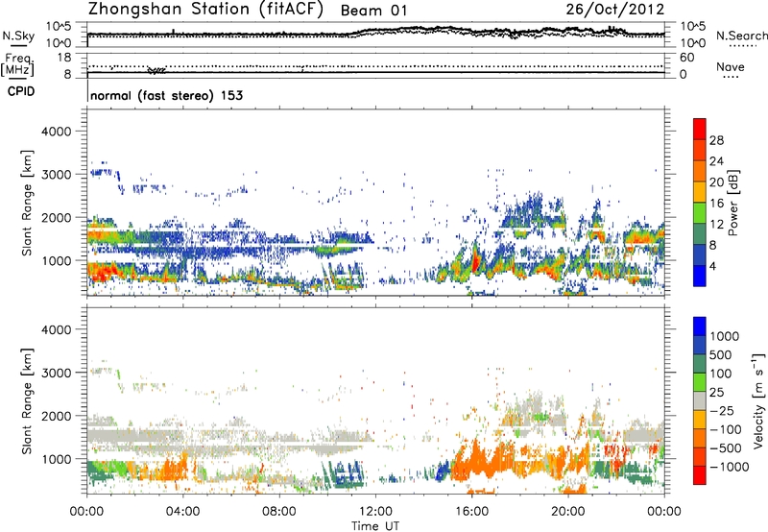Click the '16:00' time axis tick
The image size is (768, 532).
(x=471, y=512)
